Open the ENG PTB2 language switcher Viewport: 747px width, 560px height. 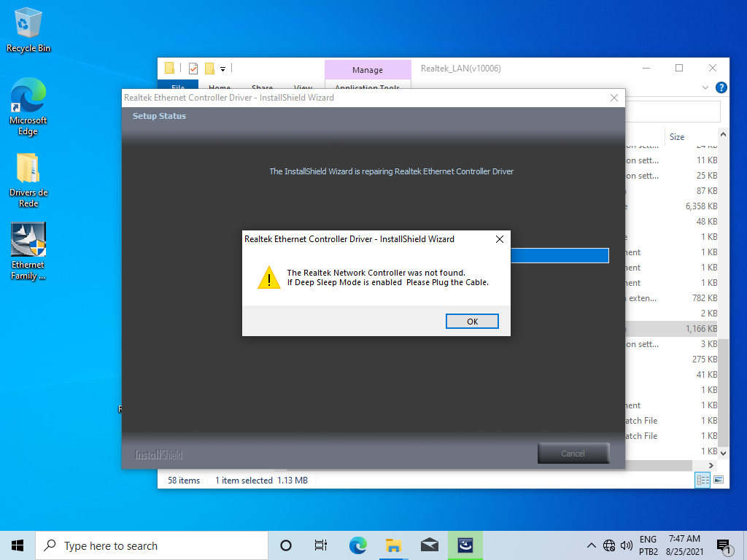(648, 545)
